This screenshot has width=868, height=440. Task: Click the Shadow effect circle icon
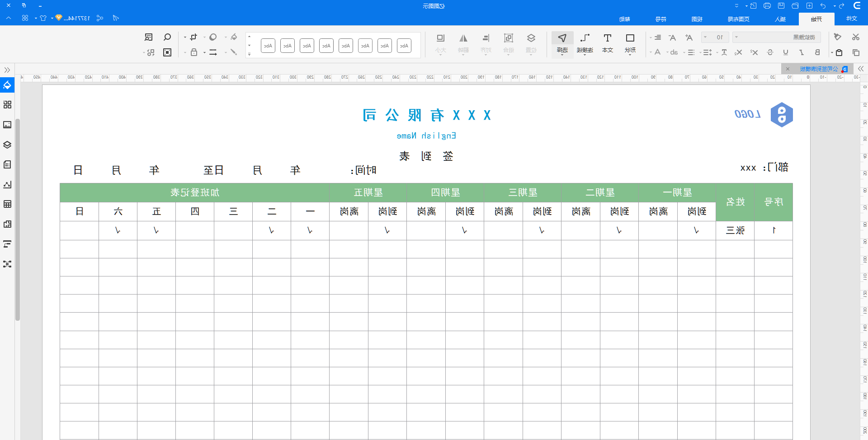(213, 37)
